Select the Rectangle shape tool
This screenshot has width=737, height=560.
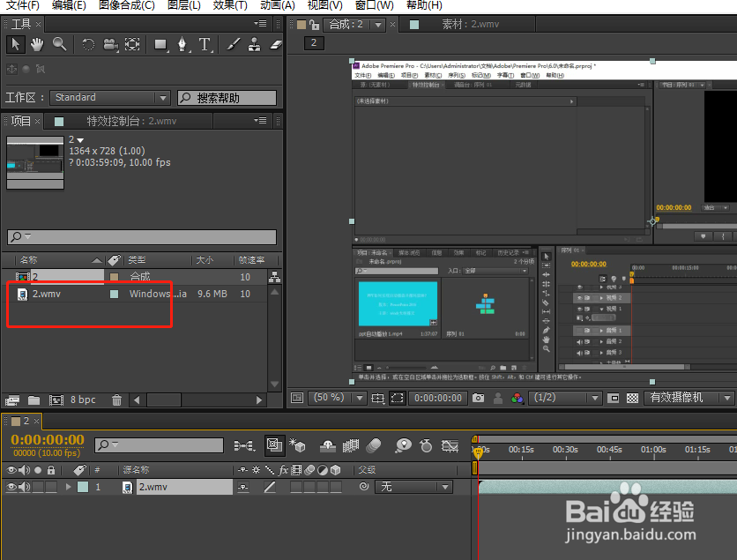(160, 45)
